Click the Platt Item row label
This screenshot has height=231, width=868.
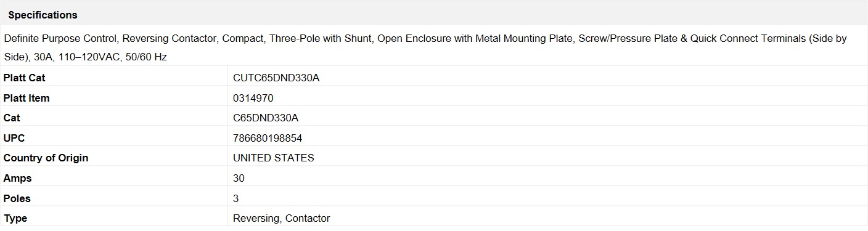click(27, 98)
